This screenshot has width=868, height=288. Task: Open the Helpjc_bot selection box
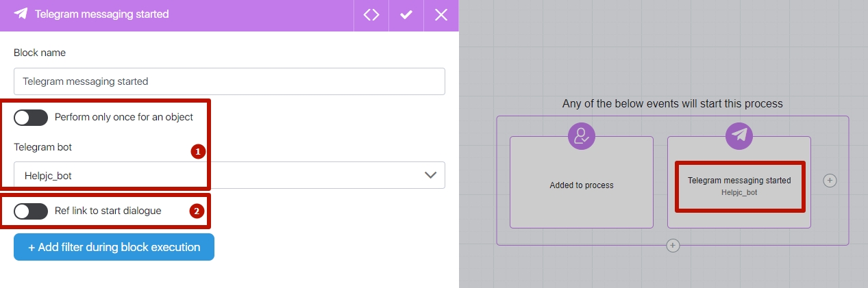[x=230, y=175]
